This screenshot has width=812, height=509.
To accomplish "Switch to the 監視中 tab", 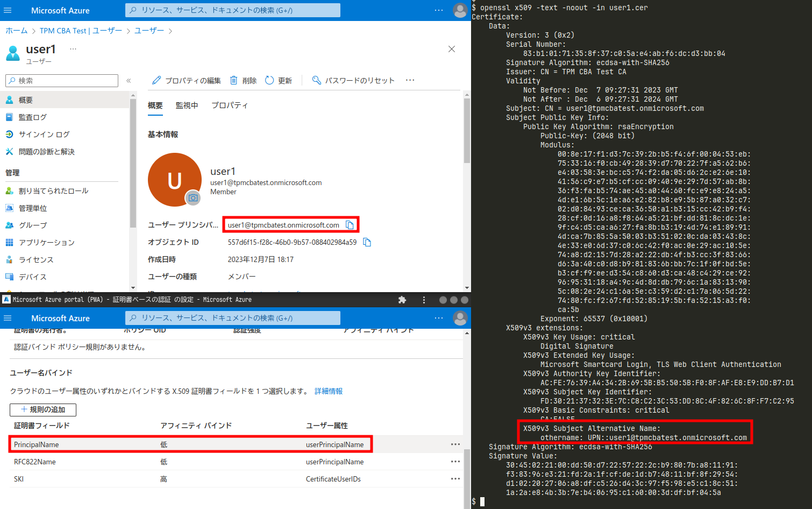I will (187, 105).
